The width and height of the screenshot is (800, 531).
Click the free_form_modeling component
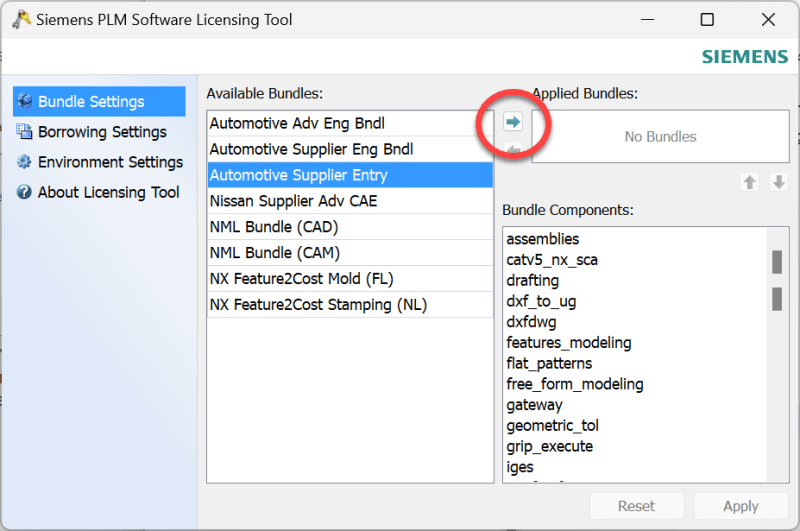point(574,384)
